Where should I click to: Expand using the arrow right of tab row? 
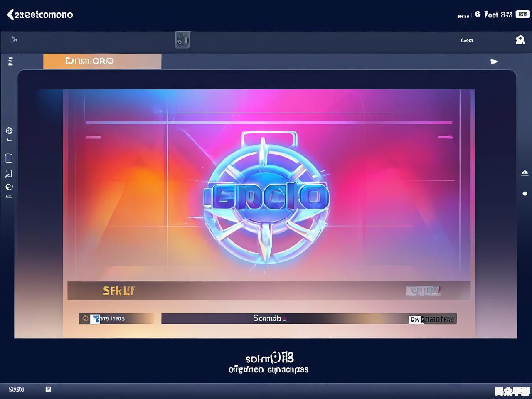[494, 62]
